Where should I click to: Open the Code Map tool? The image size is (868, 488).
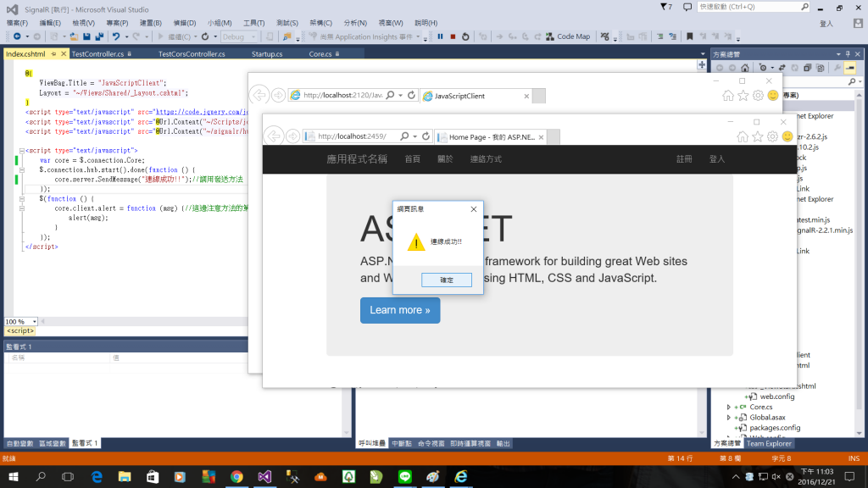pyautogui.click(x=568, y=36)
